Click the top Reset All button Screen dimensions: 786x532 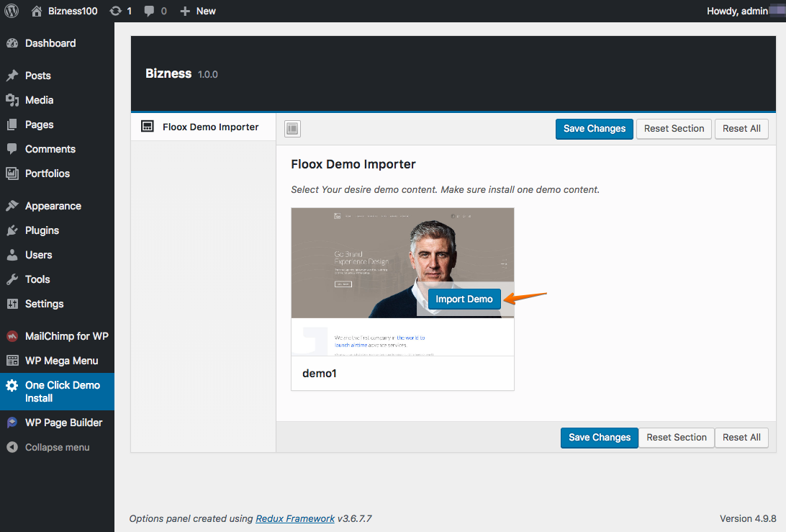tap(742, 129)
